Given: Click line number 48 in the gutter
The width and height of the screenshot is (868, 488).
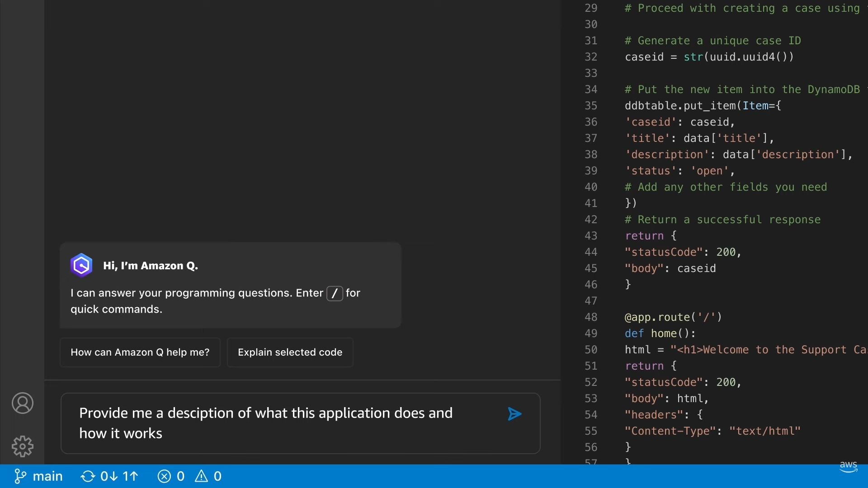Looking at the screenshot, I should point(591,317).
